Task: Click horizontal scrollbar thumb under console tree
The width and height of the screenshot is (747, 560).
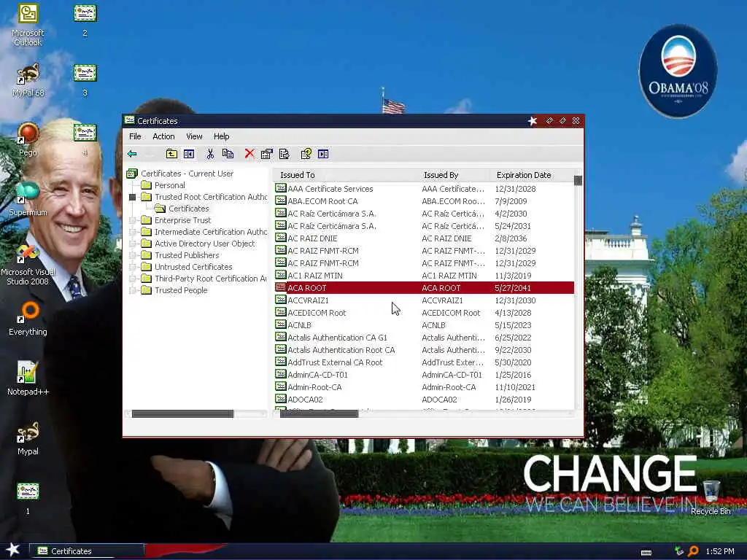Action: pos(183,414)
